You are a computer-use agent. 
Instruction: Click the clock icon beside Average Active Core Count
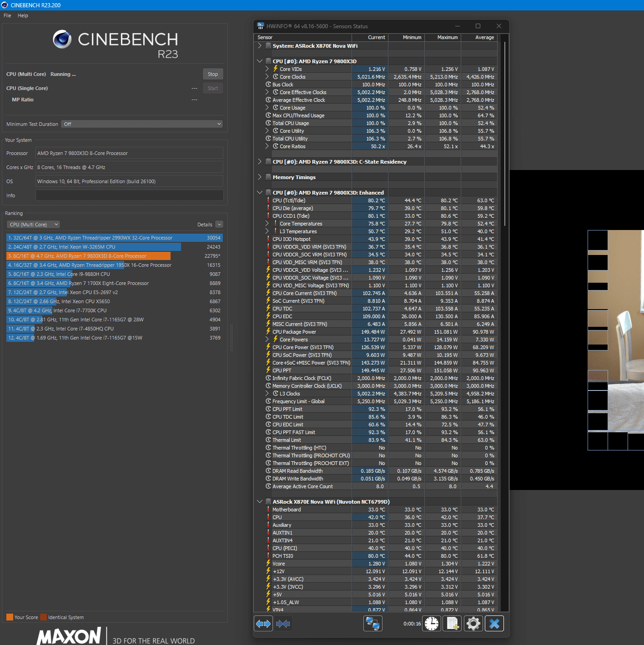coord(268,486)
